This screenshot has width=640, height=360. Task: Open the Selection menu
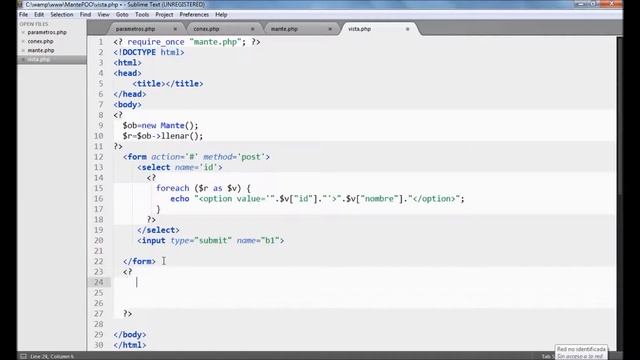(x=62, y=14)
